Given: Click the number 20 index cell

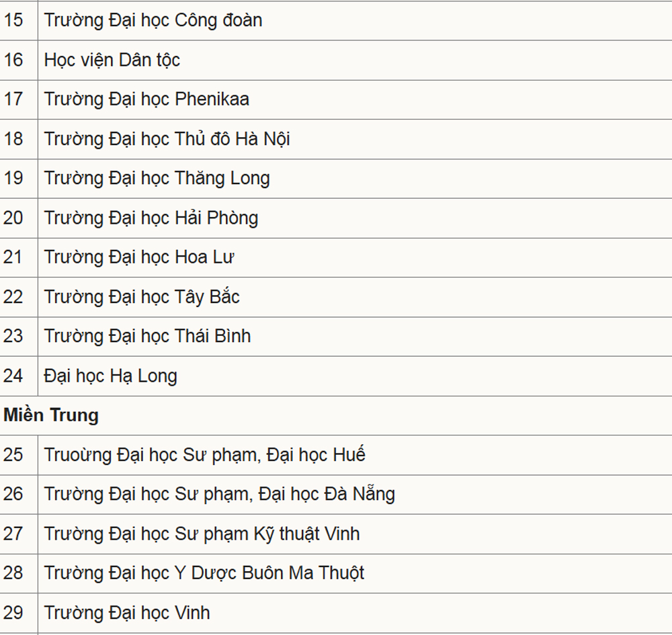Looking at the screenshot, I should [x=13, y=218].
